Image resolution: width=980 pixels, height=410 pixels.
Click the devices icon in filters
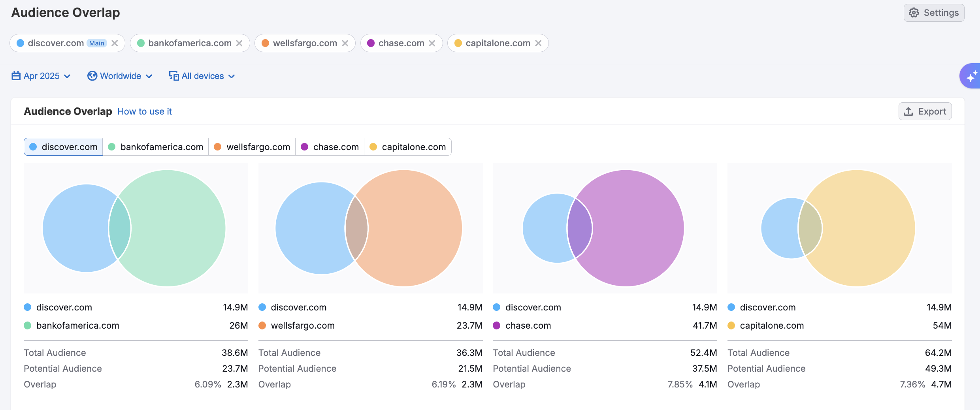[173, 76]
